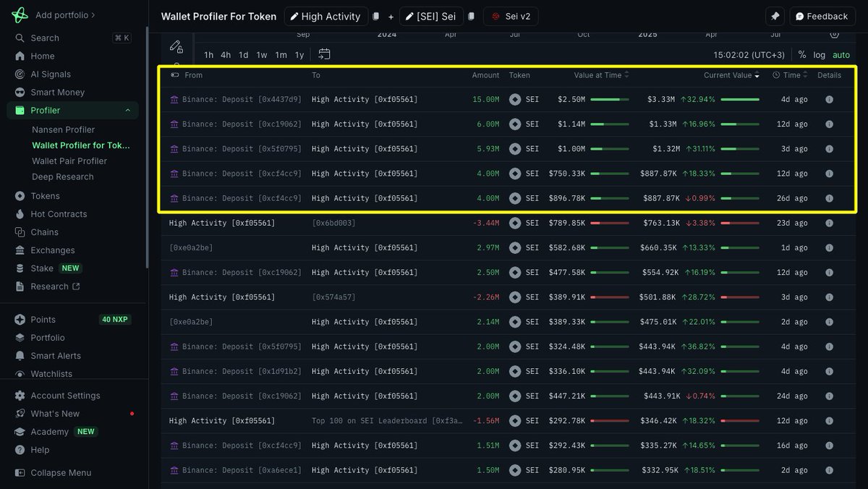Open Watchlists in the sidebar
868x489 pixels.
click(x=51, y=374)
